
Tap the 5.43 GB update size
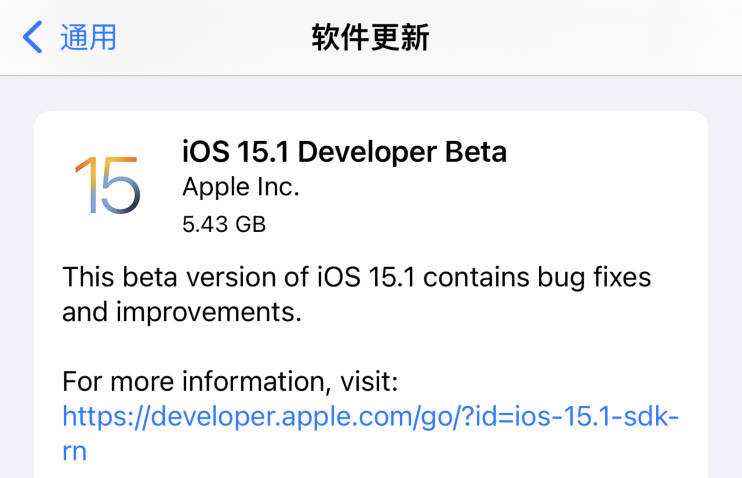(224, 224)
